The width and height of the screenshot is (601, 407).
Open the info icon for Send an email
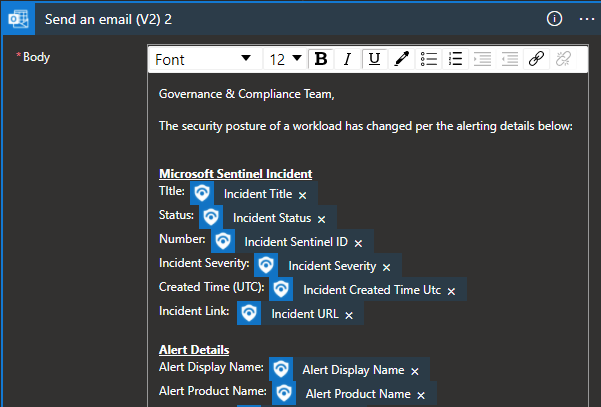(554, 18)
